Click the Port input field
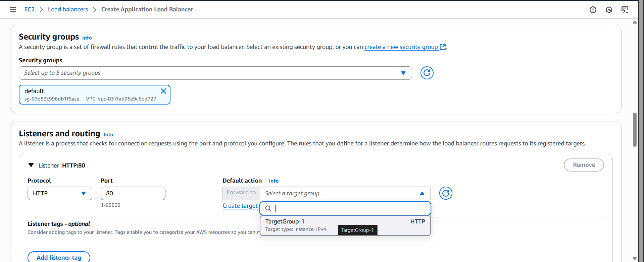Screen dimensions: 644x262 coord(133,193)
